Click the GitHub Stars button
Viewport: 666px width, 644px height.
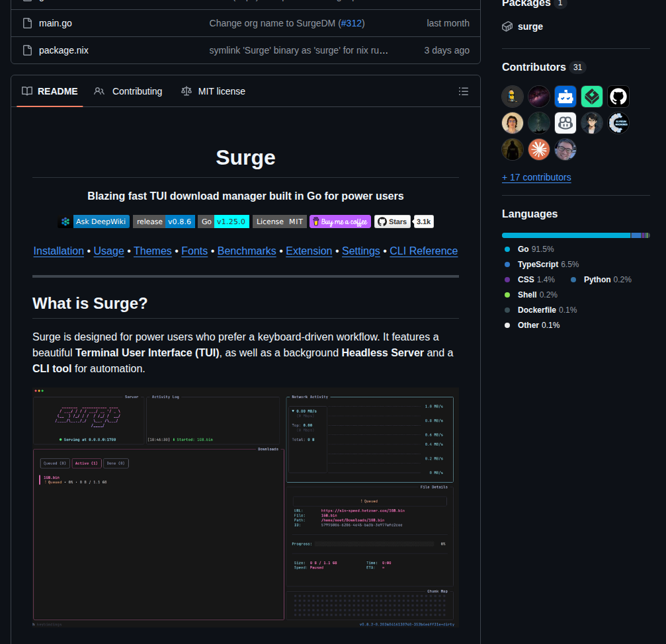392,221
